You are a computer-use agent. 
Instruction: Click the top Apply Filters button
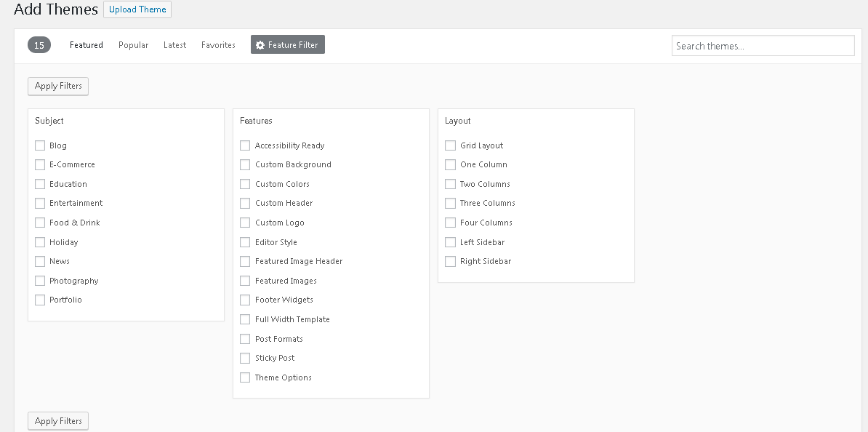57,86
